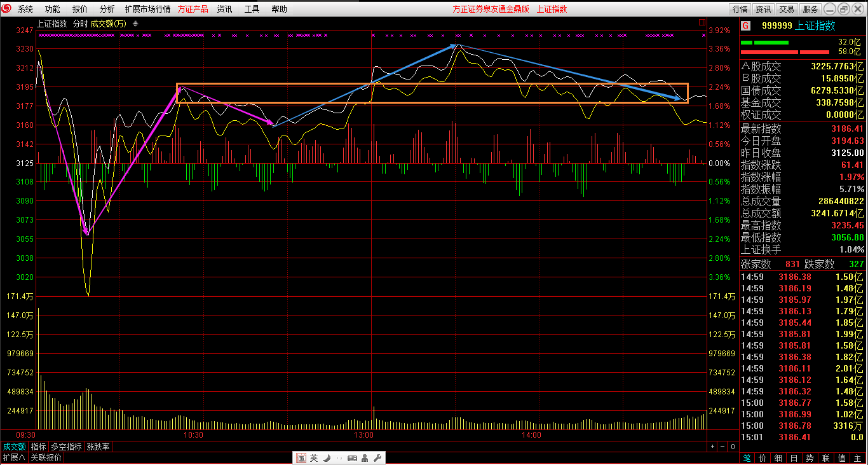Viewport: 868px width, 465px height.
Task: Click the 上证指数 label in the chart header
Action: click(52, 24)
